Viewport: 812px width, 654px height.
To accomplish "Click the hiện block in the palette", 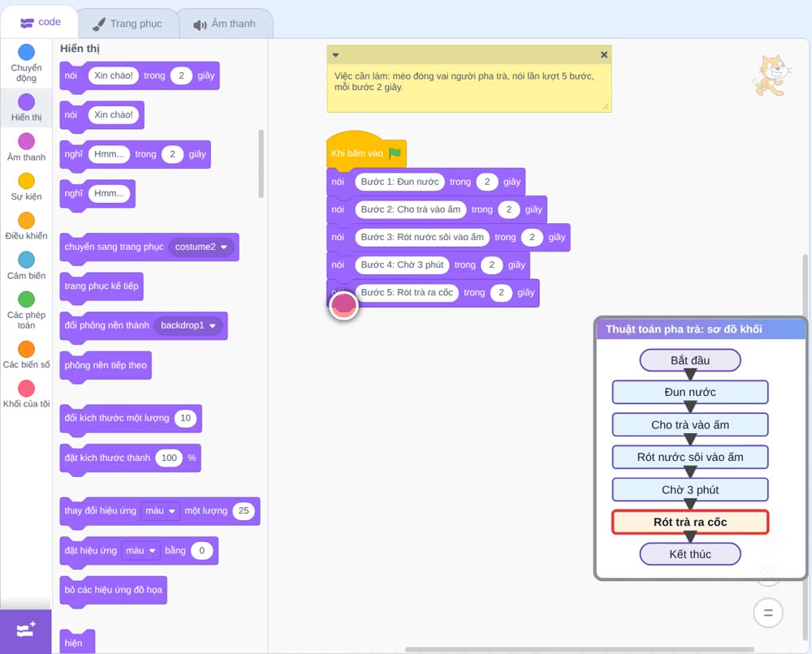I will point(77,642).
